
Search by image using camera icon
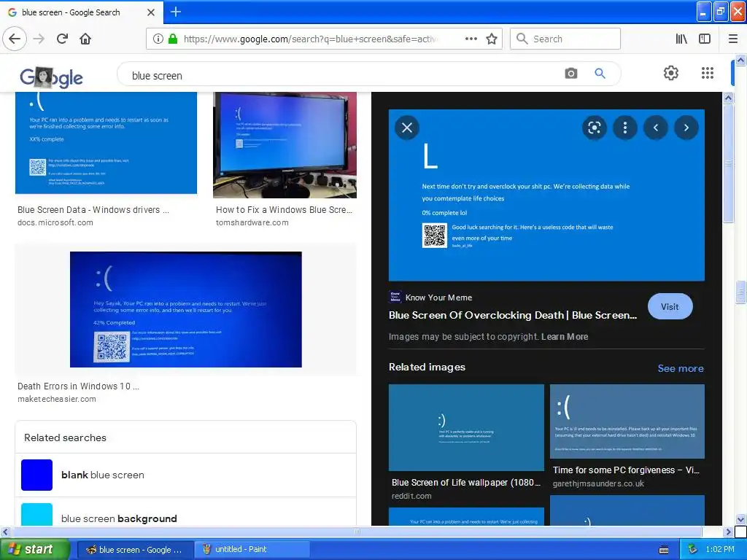(x=570, y=74)
